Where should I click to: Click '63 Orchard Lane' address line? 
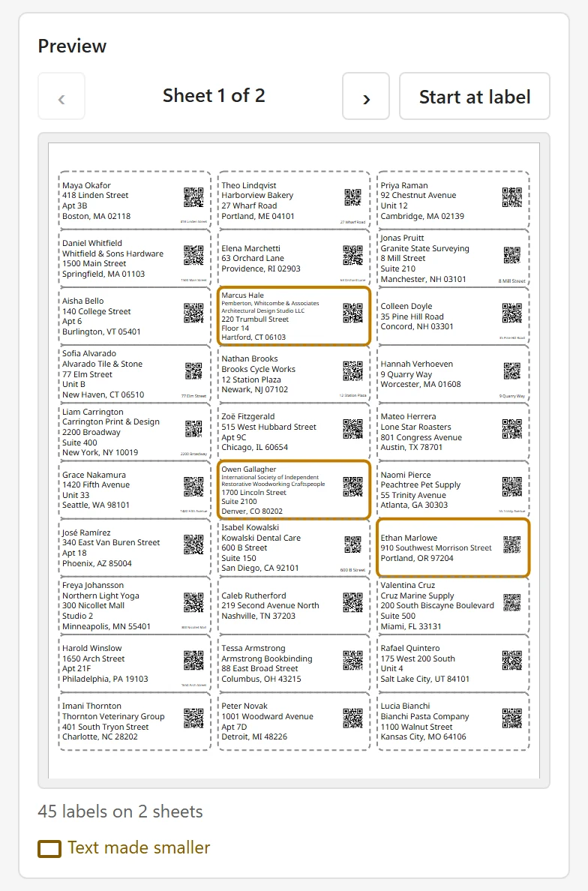[x=253, y=259]
